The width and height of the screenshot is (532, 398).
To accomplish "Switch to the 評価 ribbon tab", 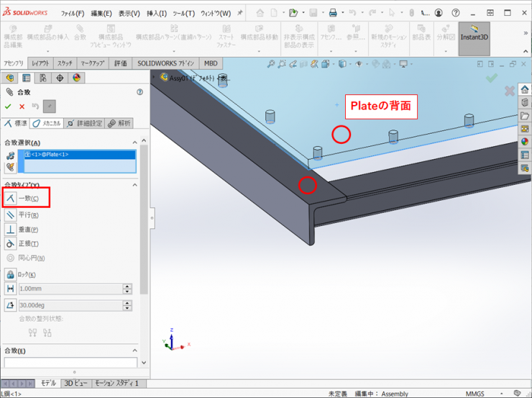I will [x=120, y=63].
